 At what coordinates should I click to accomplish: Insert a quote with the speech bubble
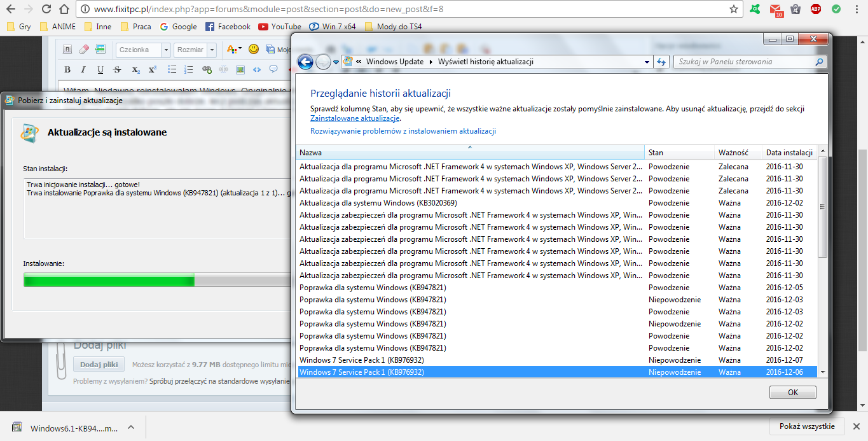(273, 69)
